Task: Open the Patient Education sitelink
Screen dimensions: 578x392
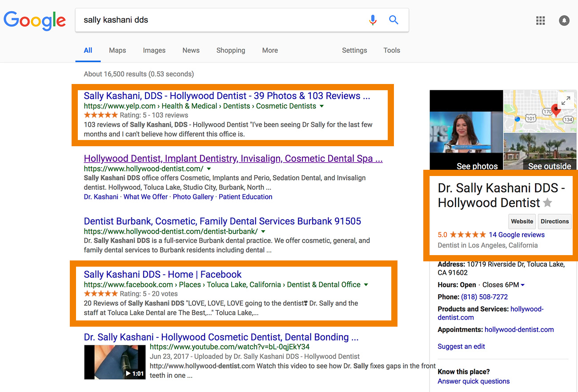Action: (245, 196)
